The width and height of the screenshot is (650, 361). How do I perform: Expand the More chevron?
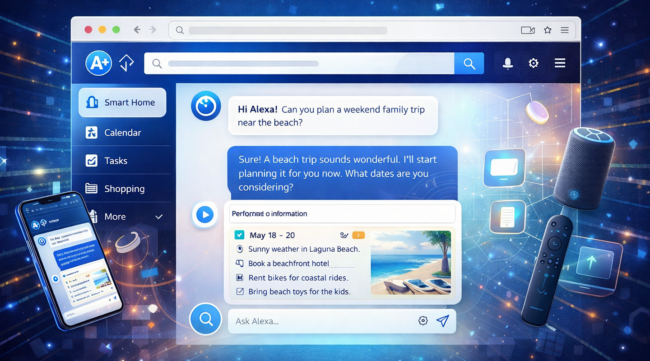point(159,217)
